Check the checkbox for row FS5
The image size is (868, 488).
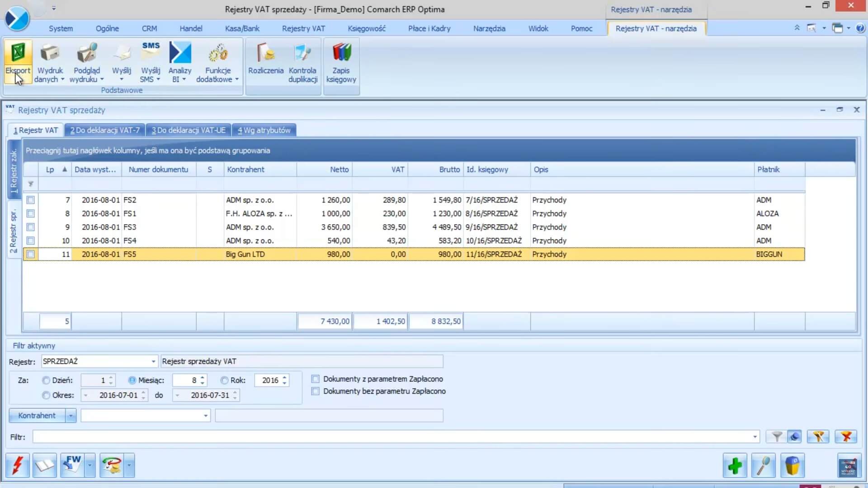pyautogui.click(x=30, y=254)
